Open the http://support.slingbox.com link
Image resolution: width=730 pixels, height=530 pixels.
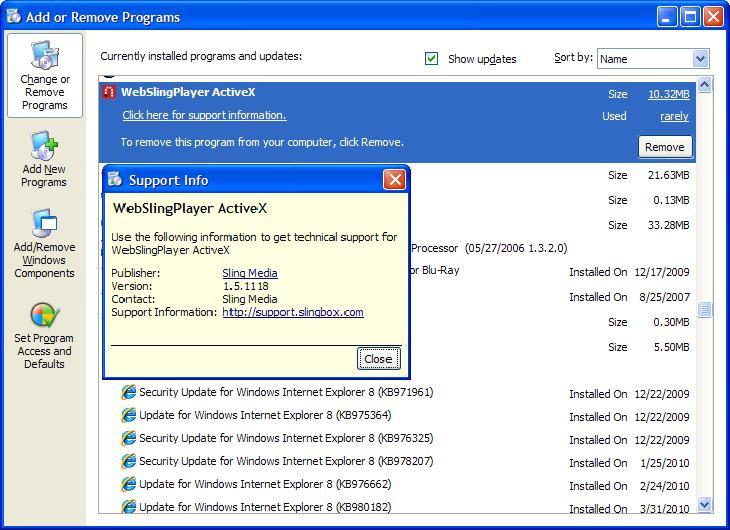pos(293,312)
